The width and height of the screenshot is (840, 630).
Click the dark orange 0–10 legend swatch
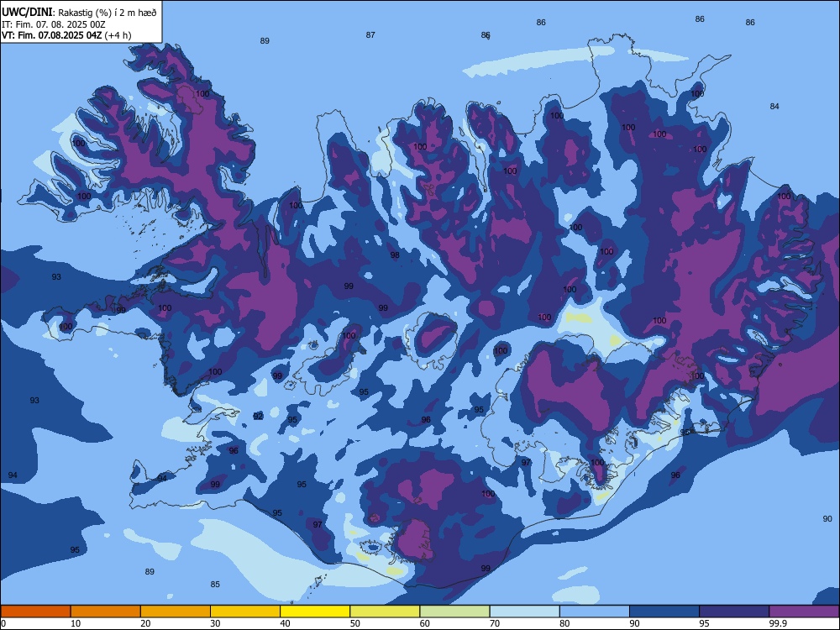point(35,612)
